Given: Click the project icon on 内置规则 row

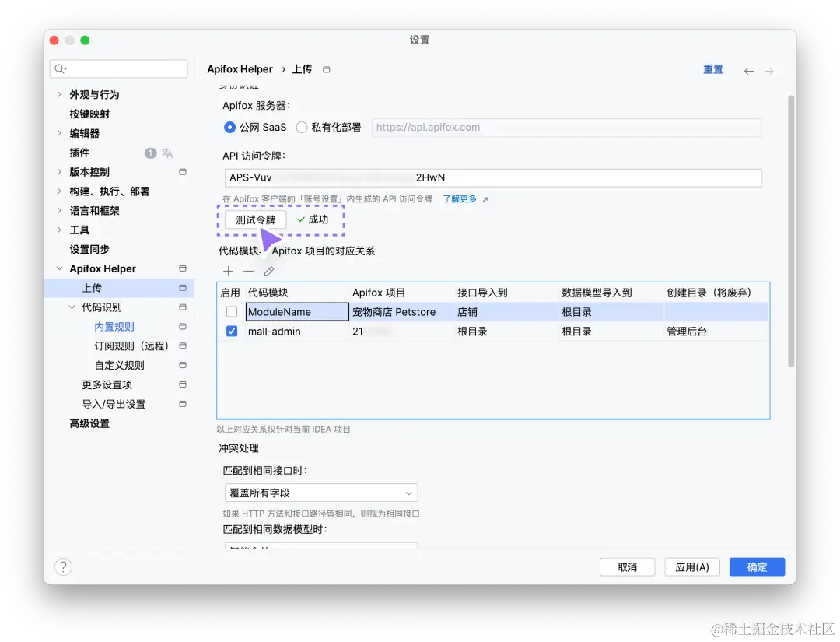Looking at the screenshot, I should (183, 326).
